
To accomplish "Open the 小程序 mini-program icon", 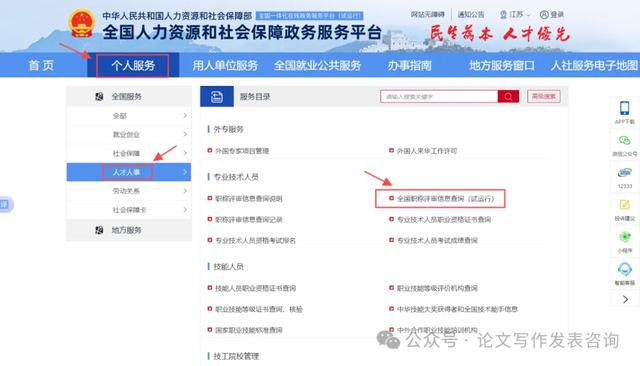I will pyautogui.click(x=624, y=237).
